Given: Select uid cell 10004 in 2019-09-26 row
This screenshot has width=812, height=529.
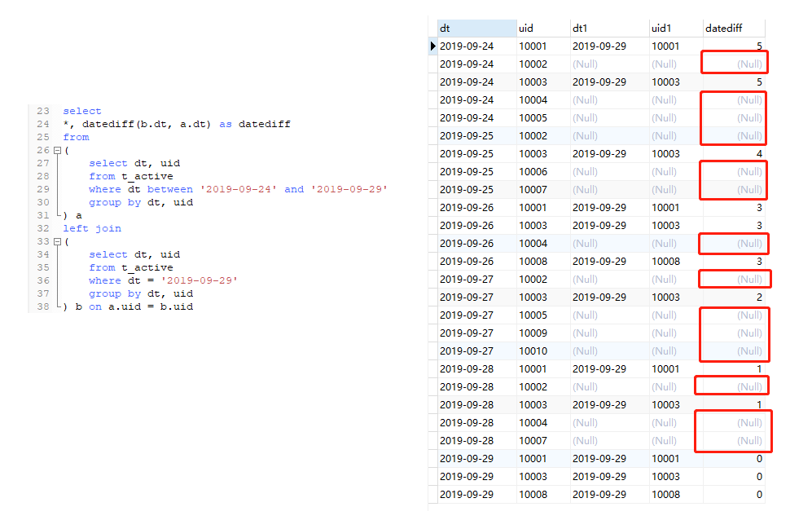Looking at the screenshot, I should [x=543, y=244].
